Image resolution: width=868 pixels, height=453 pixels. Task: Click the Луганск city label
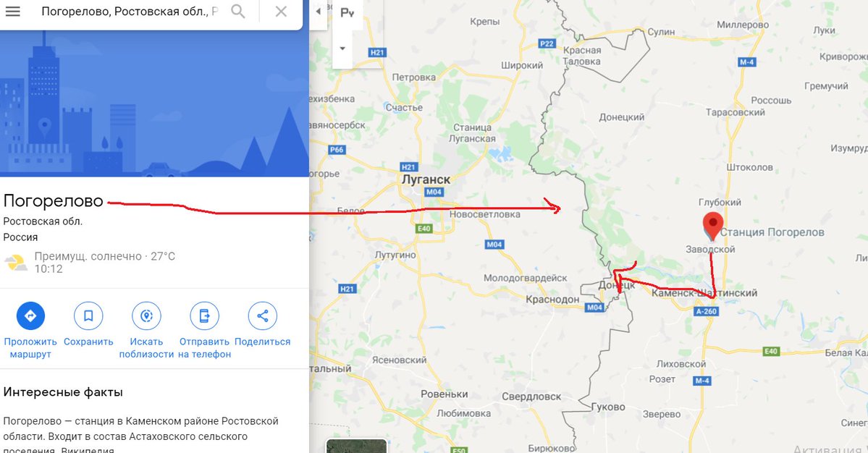tap(426, 179)
